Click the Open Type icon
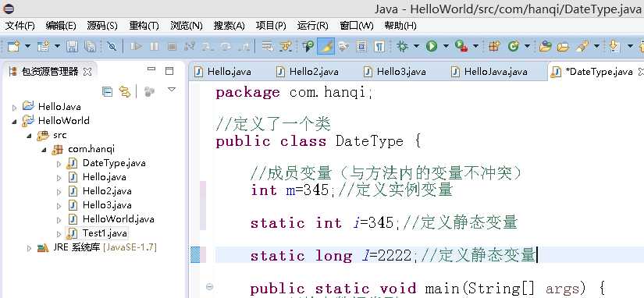The image size is (644, 298). 545,46
